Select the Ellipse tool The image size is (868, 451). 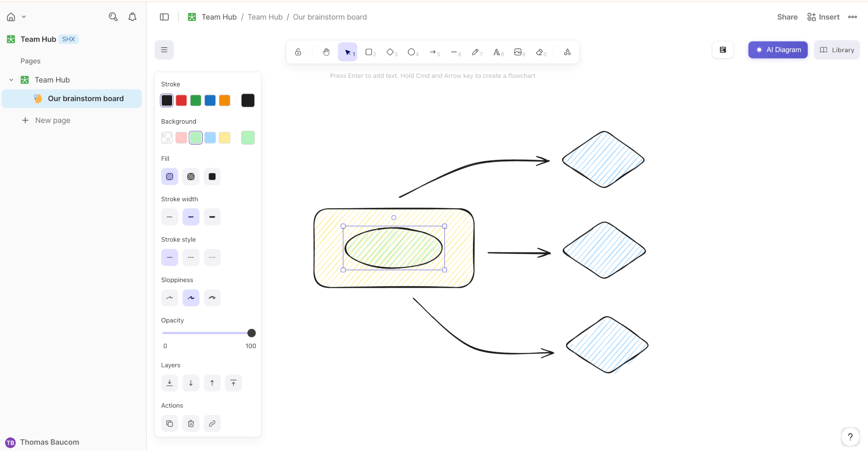[412, 52]
